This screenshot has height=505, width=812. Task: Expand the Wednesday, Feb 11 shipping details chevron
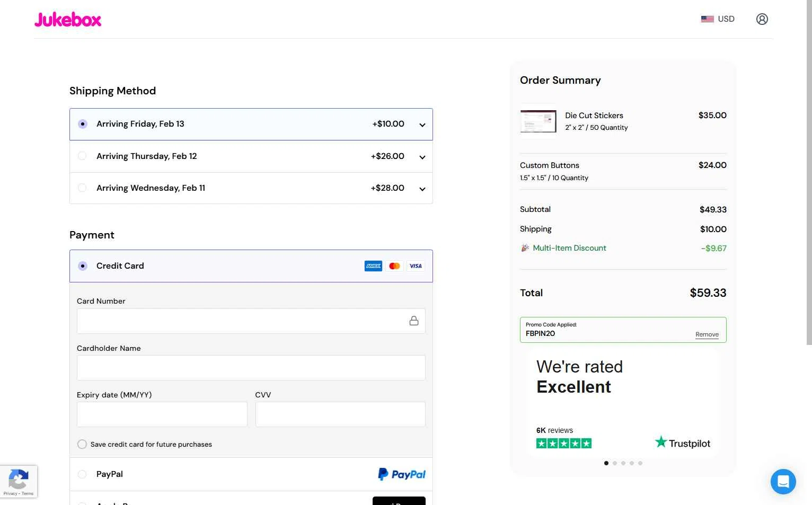pyautogui.click(x=422, y=189)
